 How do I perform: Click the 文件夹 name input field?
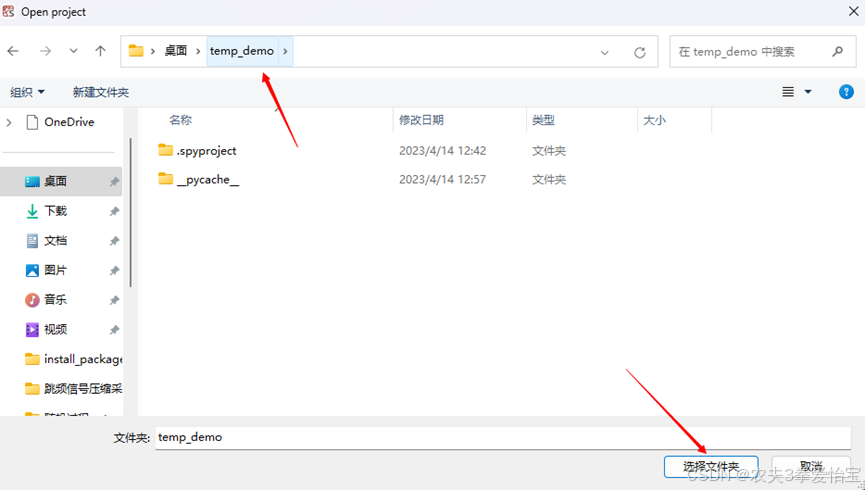click(503, 438)
